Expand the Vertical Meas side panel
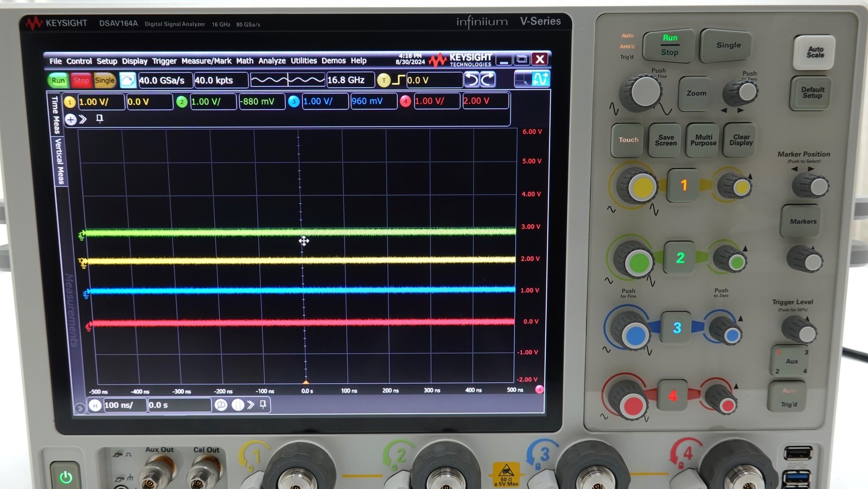This screenshot has height=489, width=868. (60, 161)
